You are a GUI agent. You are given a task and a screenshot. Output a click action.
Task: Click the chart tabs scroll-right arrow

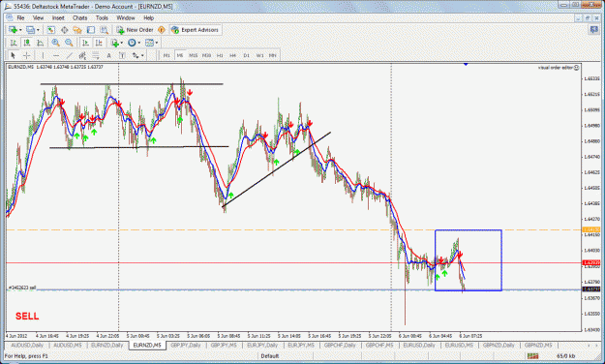pyautogui.click(x=596, y=345)
